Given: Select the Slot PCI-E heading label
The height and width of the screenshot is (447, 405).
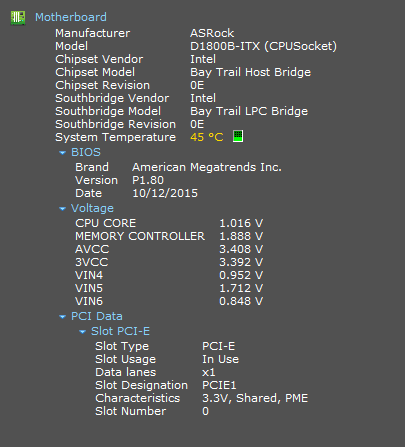Looking at the screenshot, I should point(121,331).
